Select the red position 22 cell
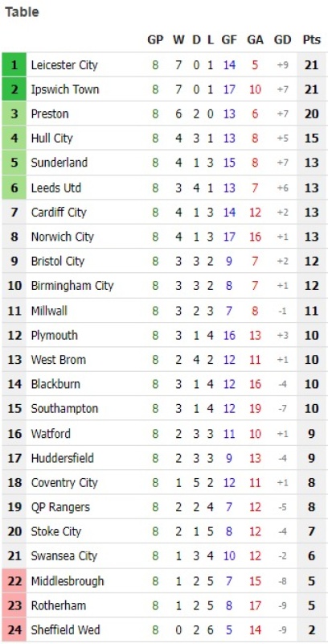 pyautogui.click(x=14, y=580)
